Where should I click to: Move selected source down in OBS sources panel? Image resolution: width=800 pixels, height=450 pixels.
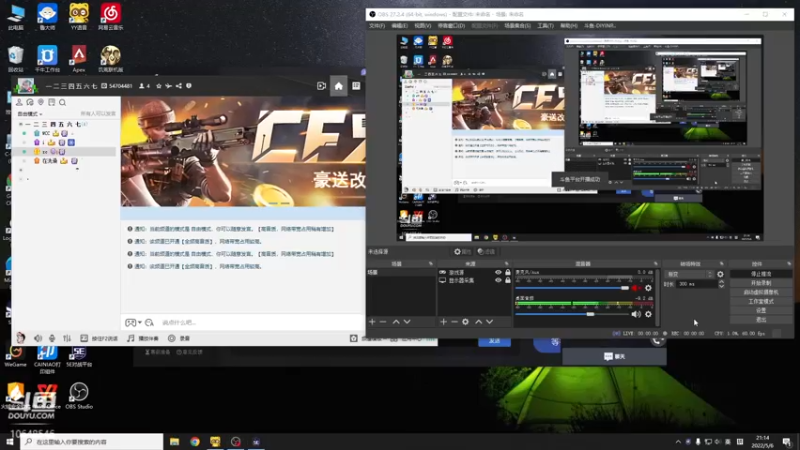pyautogui.click(x=489, y=322)
